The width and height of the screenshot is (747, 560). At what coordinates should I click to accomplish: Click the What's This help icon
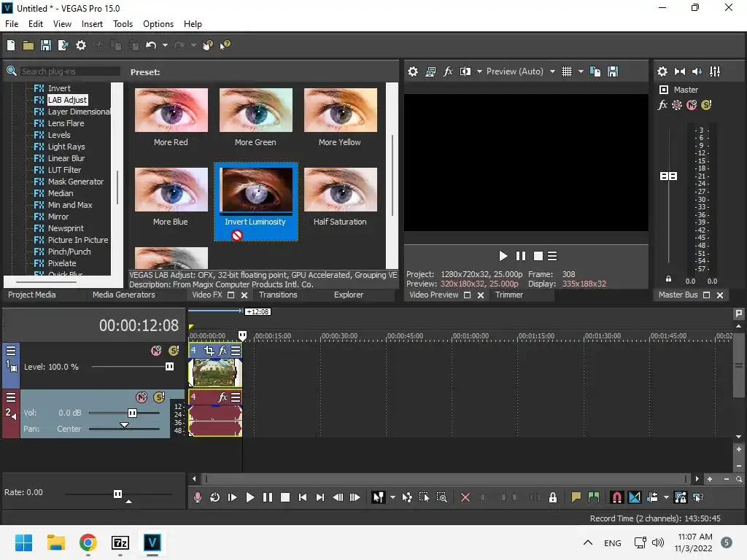tap(225, 45)
